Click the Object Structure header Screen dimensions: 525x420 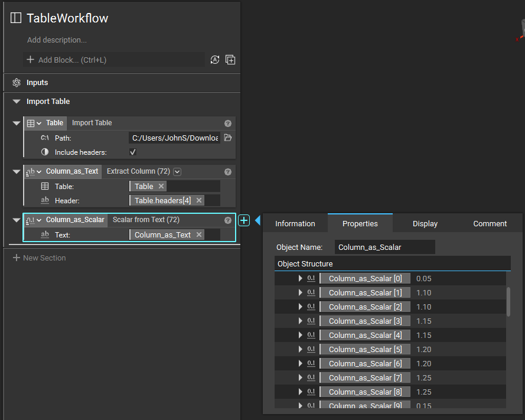point(392,263)
